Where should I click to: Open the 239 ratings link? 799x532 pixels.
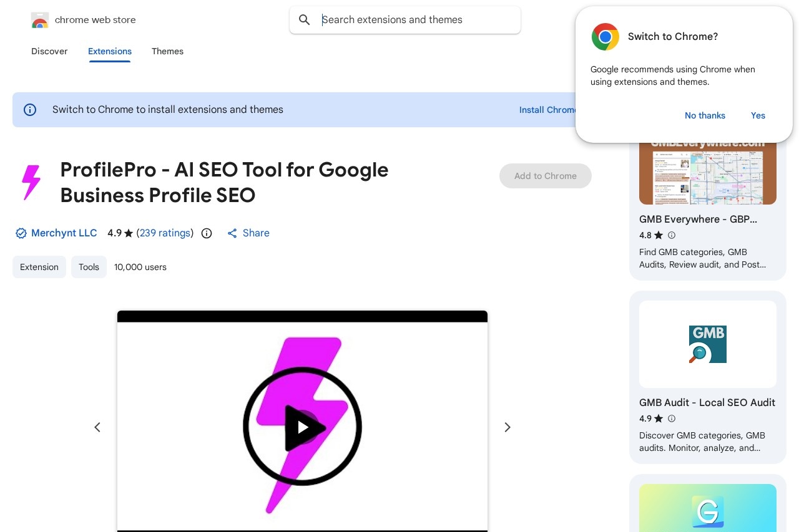coord(165,233)
